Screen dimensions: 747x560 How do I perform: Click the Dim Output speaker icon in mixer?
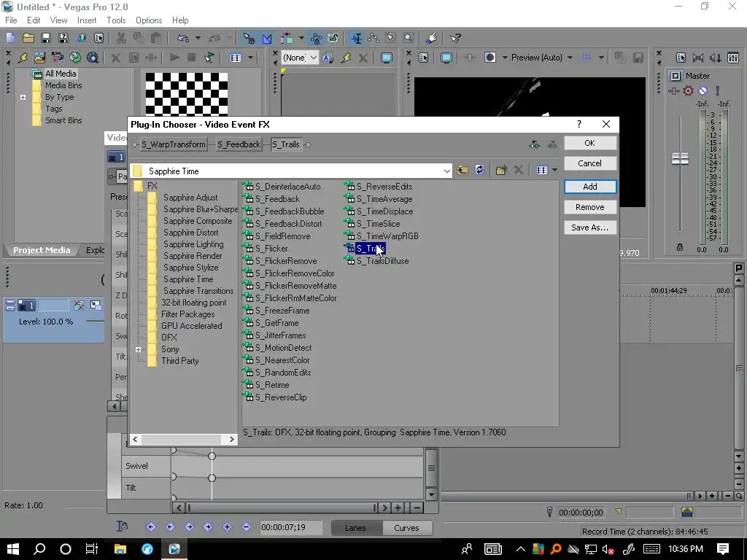[716, 58]
